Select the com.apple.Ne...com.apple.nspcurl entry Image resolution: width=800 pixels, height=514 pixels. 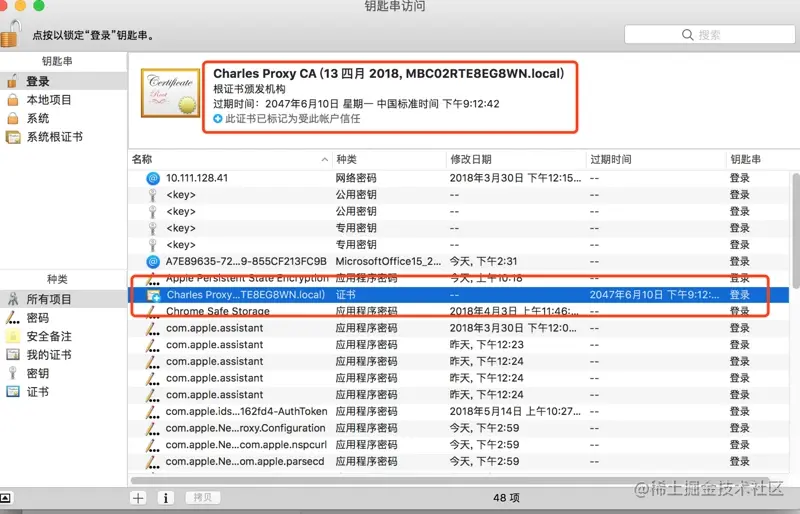click(246, 445)
